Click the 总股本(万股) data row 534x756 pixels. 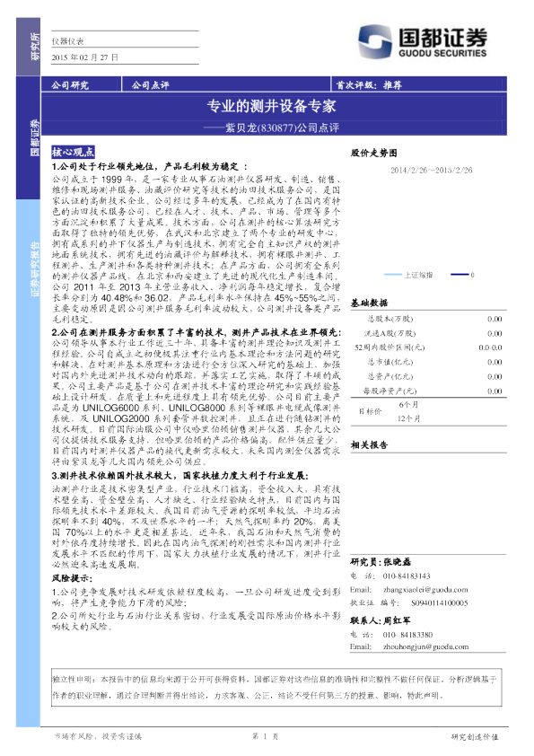tap(428, 319)
